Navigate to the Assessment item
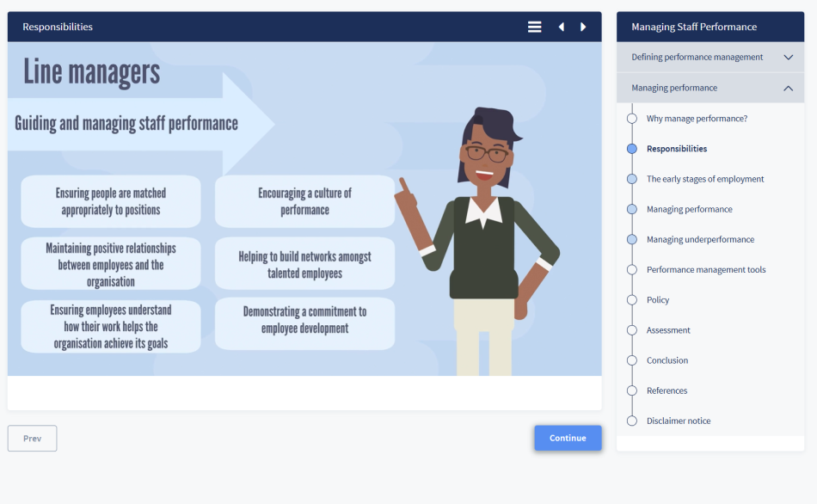The width and height of the screenshot is (817, 504). coord(668,330)
